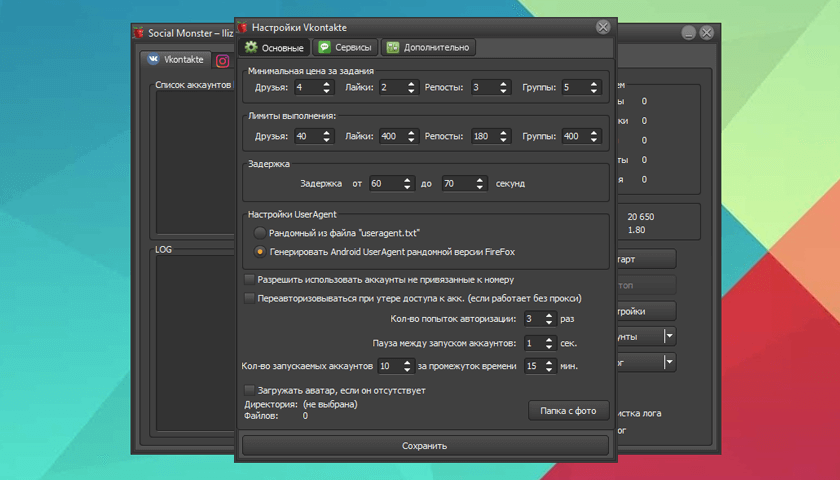Adjust stepper arrows of minimum price Группы
This screenshot has width=840, height=480.
(594, 87)
